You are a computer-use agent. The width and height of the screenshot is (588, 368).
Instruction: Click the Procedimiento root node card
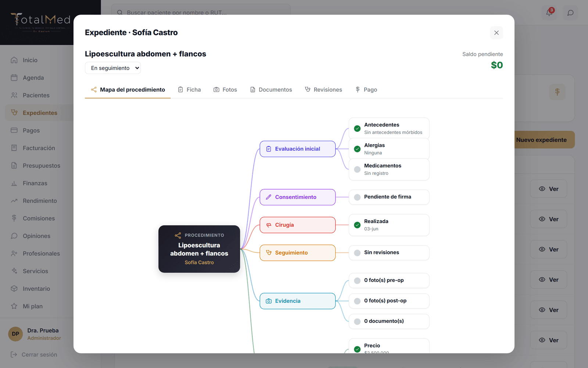[x=199, y=249]
